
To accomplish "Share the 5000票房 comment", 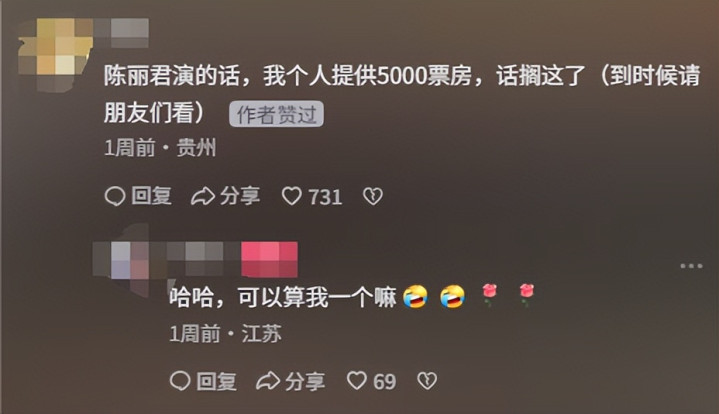I will [225, 196].
